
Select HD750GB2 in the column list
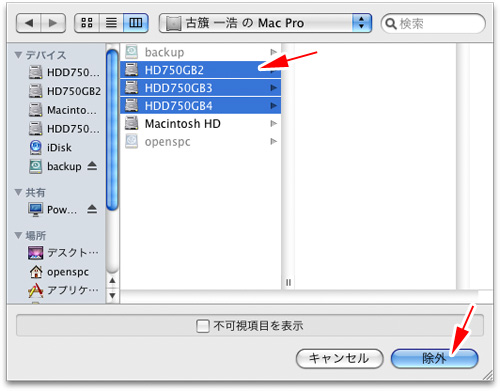point(201,70)
